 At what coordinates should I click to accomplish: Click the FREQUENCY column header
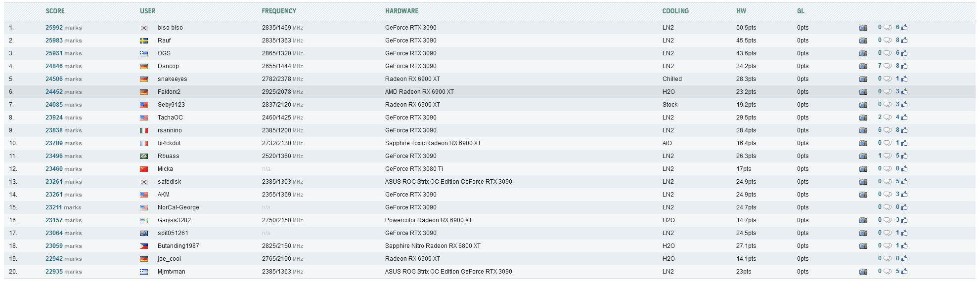(279, 11)
